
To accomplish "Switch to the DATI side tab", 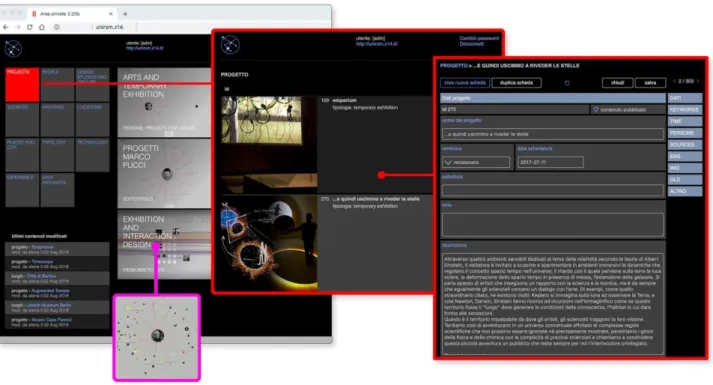I will pyautogui.click(x=685, y=98).
